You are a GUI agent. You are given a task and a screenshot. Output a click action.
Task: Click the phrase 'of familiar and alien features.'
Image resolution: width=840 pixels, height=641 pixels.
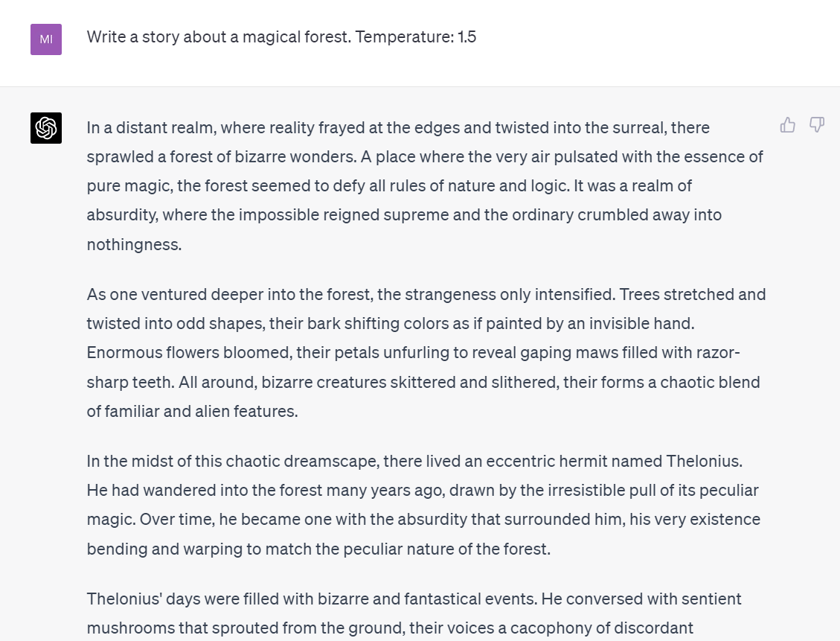coord(192,411)
